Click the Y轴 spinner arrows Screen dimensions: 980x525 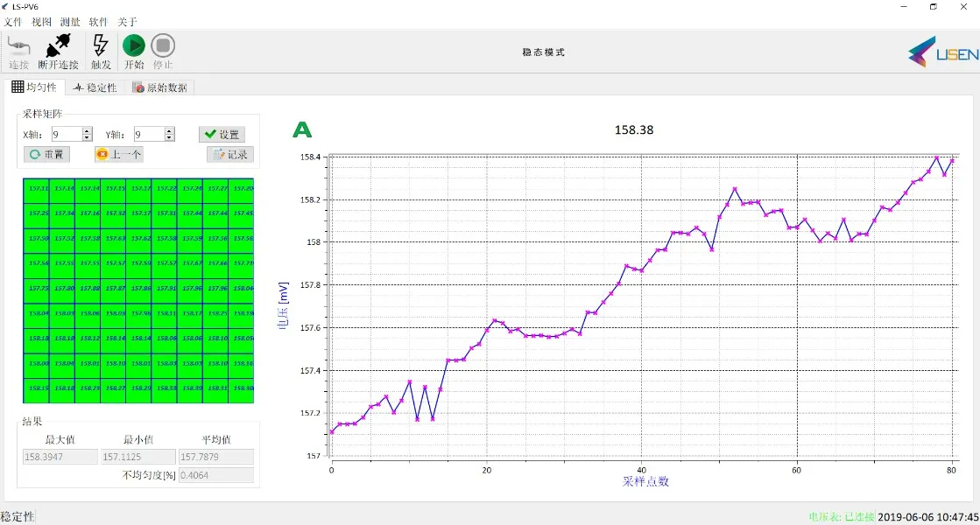[169, 134]
